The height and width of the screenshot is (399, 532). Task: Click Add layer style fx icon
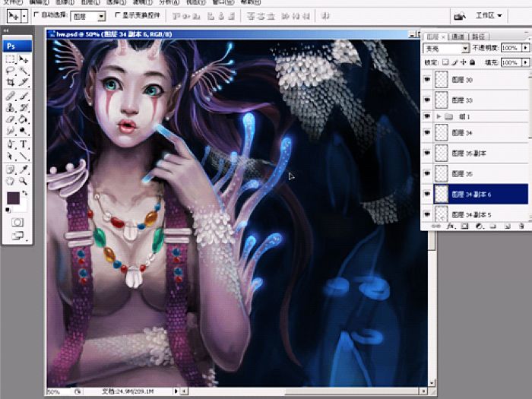[x=450, y=226]
